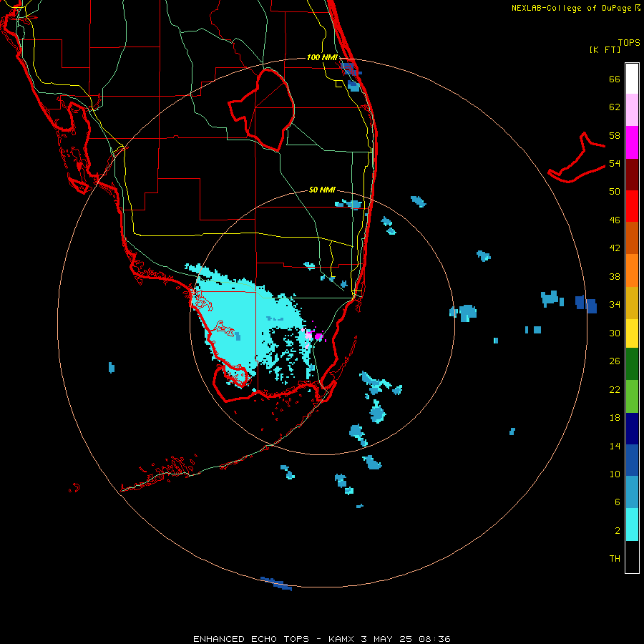The width and height of the screenshot is (644, 644).
Task: Click the magenta high echo top cell
Action: 318,337
